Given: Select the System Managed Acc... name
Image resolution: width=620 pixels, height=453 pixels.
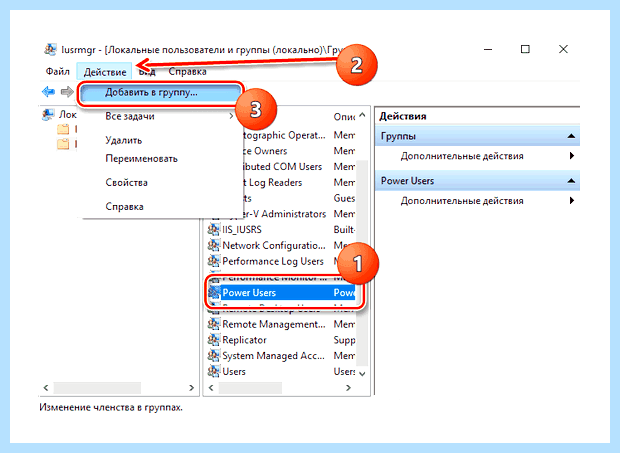Looking at the screenshot, I should (x=273, y=356).
